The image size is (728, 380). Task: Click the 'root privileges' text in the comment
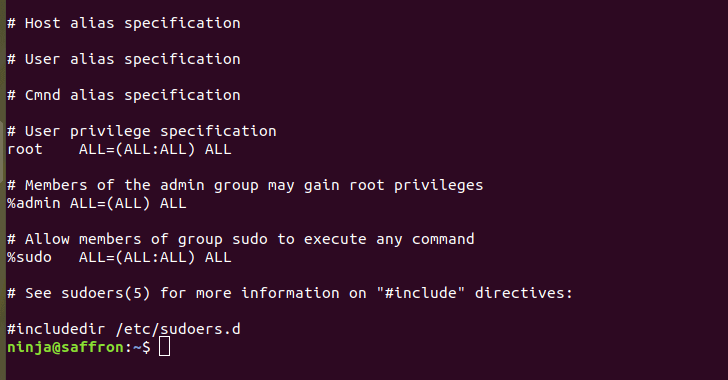point(416,185)
